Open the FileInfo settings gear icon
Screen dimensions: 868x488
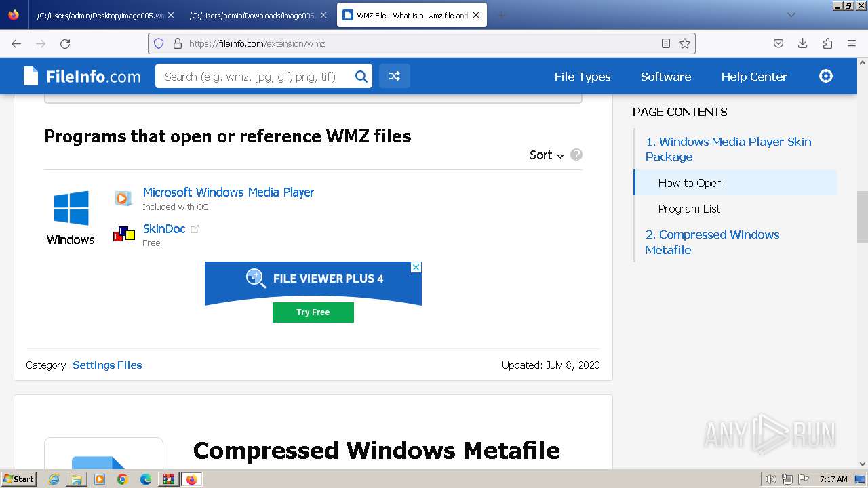pyautogui.click(x=825, y=76)
